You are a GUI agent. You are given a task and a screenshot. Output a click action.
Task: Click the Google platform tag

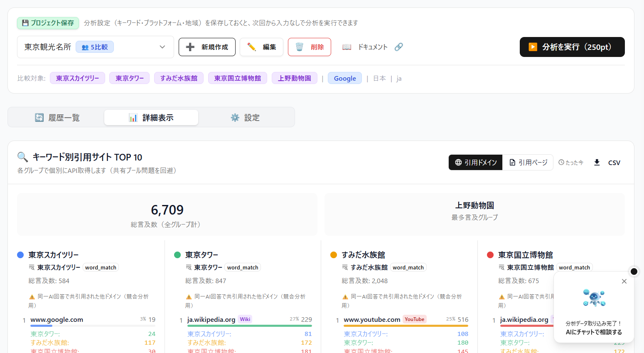345,78
